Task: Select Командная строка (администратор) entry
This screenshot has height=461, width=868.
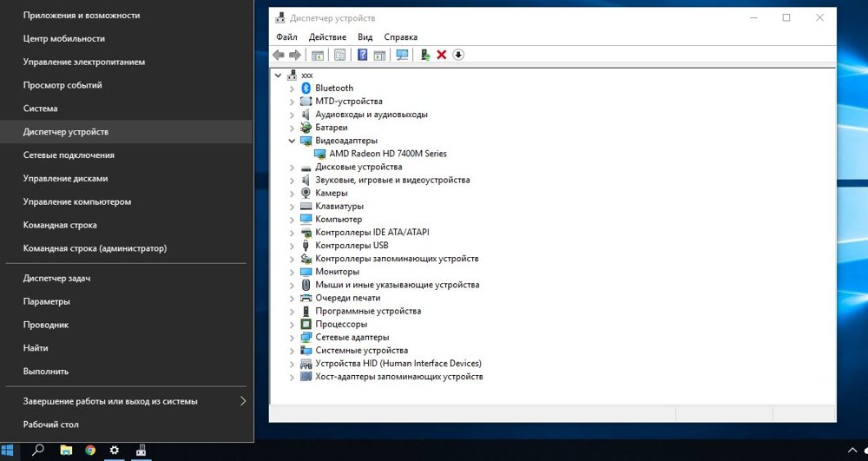Action: tap(127, 248)
